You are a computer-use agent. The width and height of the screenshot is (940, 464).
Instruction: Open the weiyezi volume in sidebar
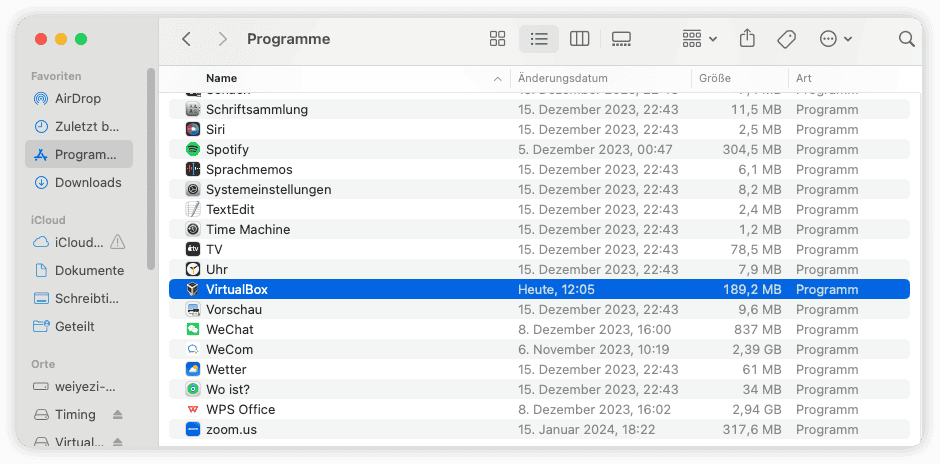tap(79, 386)
